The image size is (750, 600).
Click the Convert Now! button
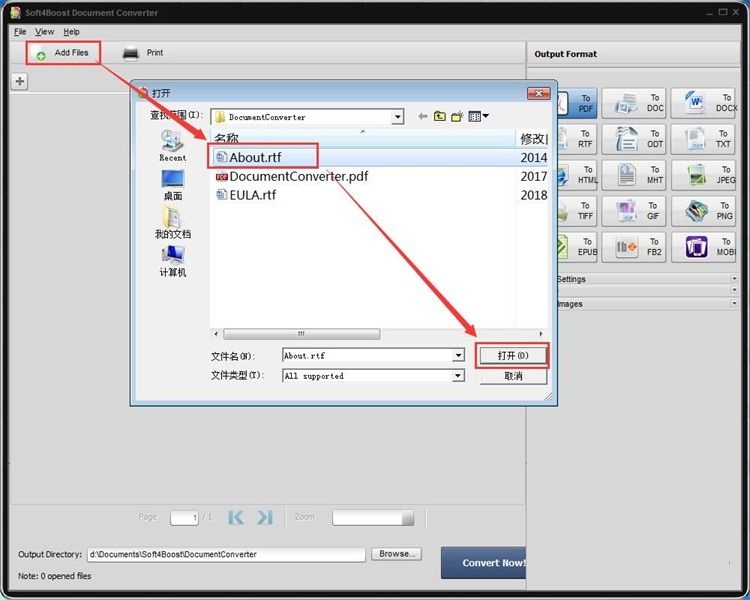484,563
